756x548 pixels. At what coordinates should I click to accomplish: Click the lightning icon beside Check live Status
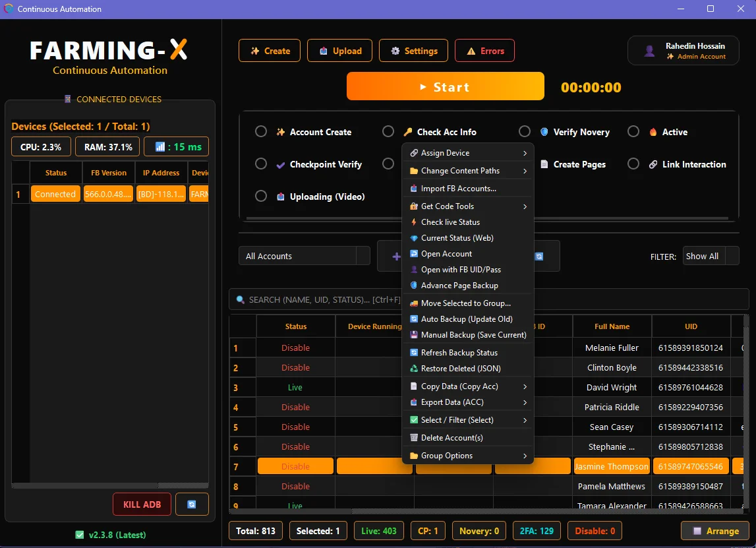coord(414,222)
